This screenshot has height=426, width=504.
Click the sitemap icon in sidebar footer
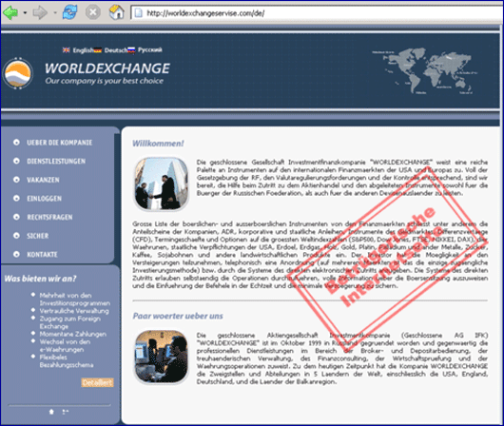click(x=66, y=411)
